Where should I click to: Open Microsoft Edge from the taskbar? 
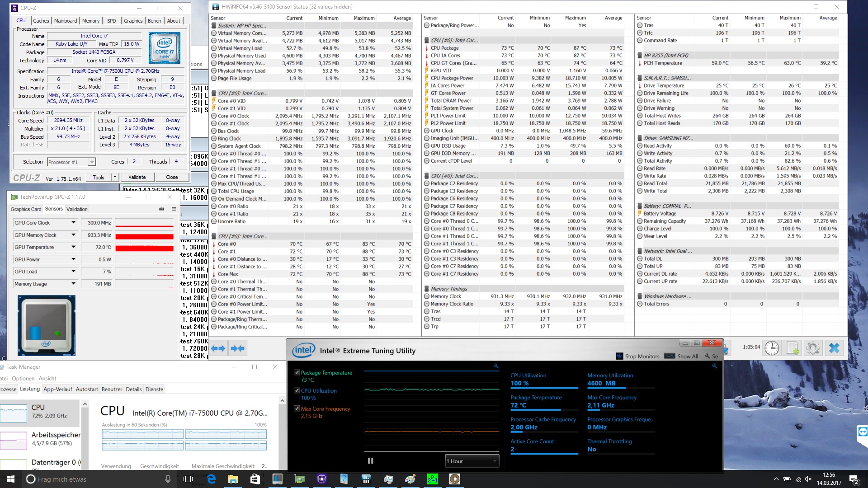[x=211, y=479]
